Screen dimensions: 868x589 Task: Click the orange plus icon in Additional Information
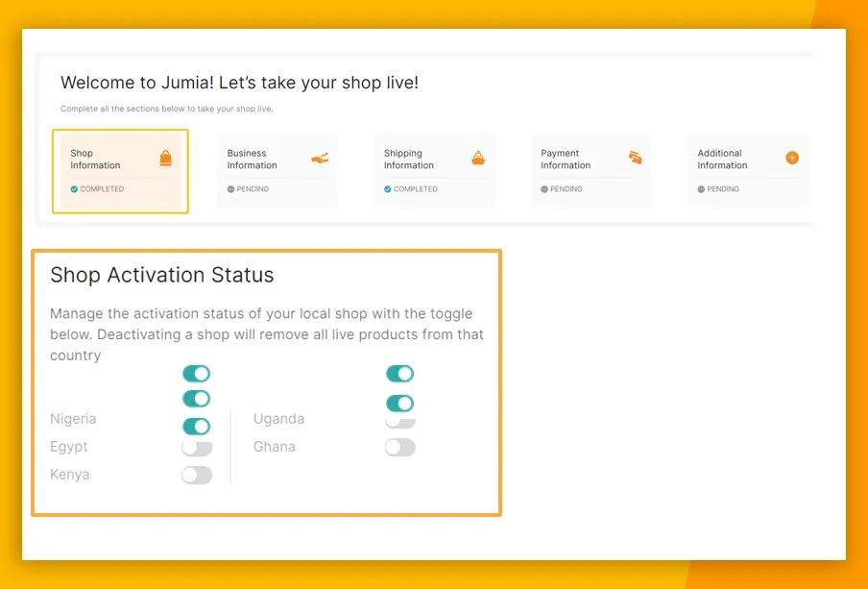pyautogui.click(x=792, y=158)
